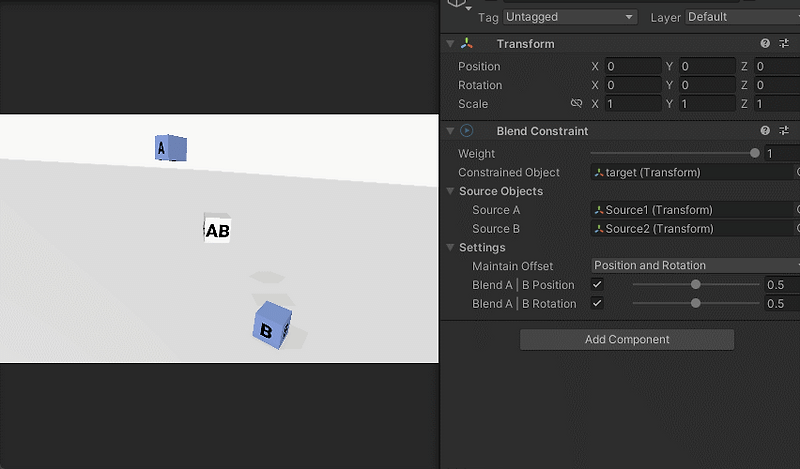The width and height of the screenshot is (800, 469).
Task: Click the Transform component axes icon
Action: click(467, 44)
